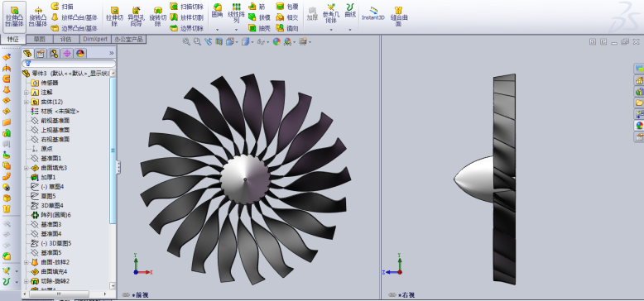Click the 扫描 (Sweep) feature tool
Screen dimensions: 644x301
pyautogui.click(x=61, y=7)
